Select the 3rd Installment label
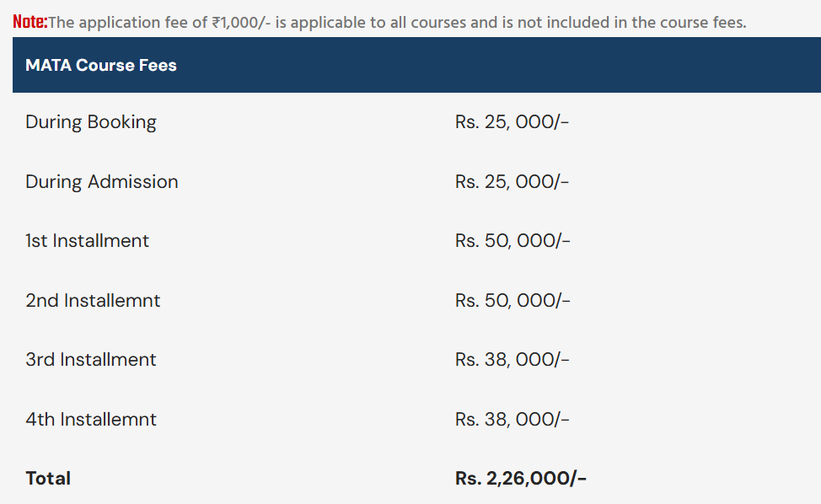This screenshot has width=821, height=504. pos(91,360)
